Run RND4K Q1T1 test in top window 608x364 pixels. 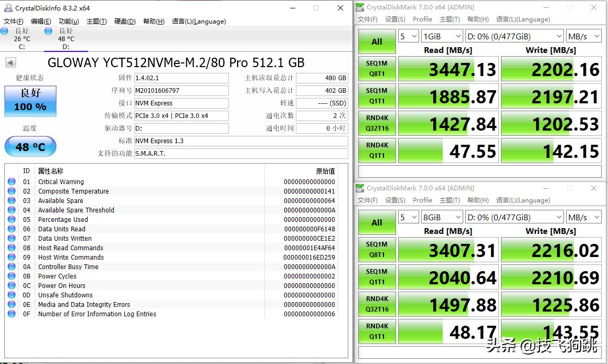tap(377, 150)
